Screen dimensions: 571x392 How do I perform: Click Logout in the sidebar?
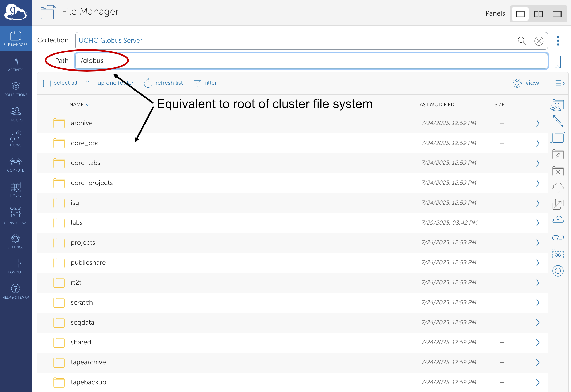tap(16, 266)
